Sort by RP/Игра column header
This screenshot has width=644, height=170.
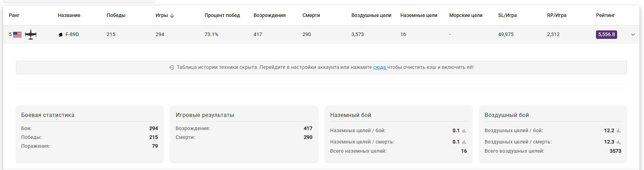556,15
